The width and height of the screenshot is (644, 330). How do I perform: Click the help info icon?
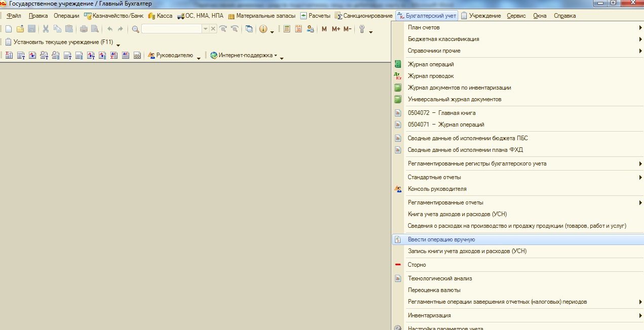tap(263, 29)
